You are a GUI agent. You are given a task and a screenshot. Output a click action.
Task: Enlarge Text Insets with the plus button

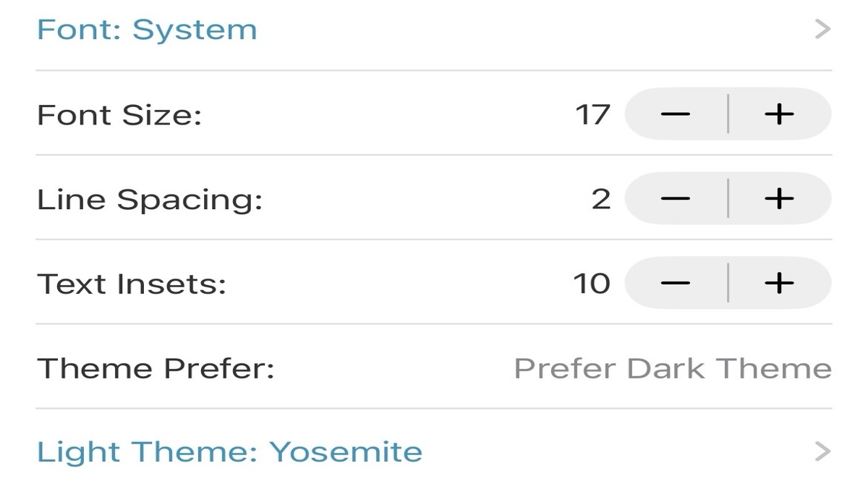[779, 283]
